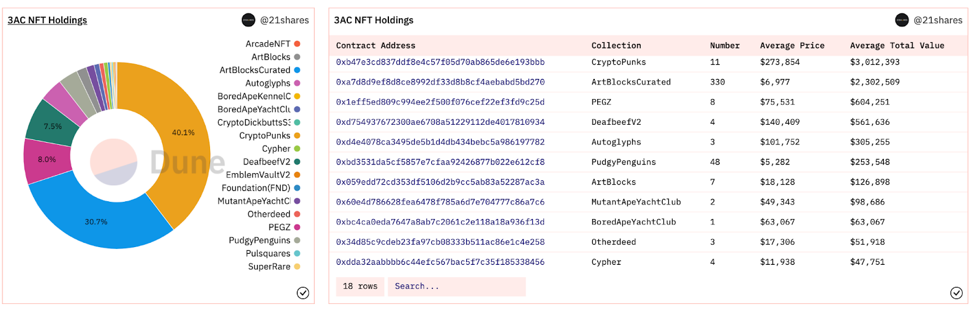Sort the table by Average Total Value
980x315 pixels.
[x=897, y=45]
